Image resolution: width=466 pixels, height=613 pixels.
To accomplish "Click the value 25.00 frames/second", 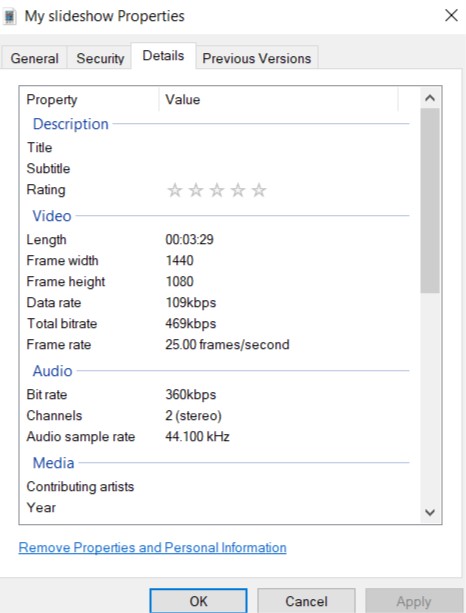I will pos(227,344).
